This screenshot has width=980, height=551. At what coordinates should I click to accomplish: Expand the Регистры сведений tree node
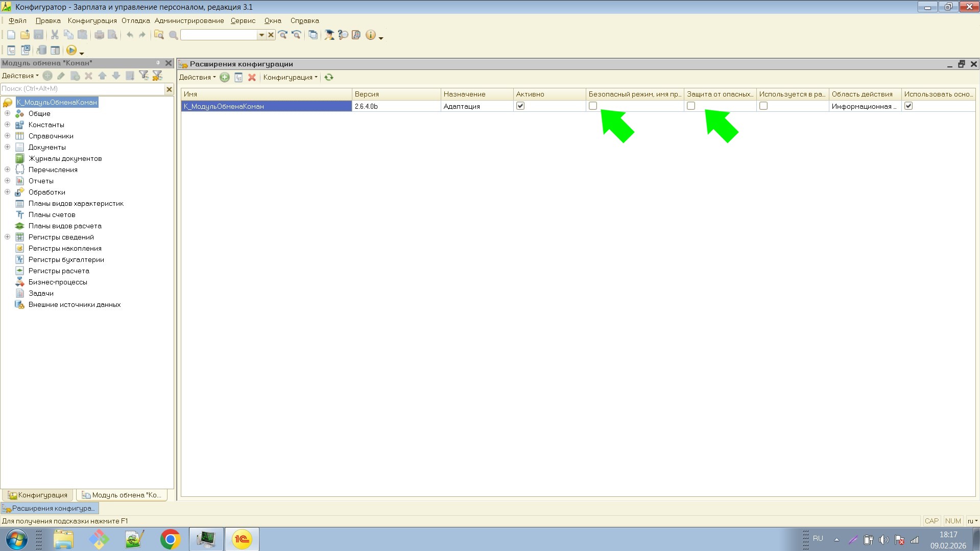tap(8, 237)
